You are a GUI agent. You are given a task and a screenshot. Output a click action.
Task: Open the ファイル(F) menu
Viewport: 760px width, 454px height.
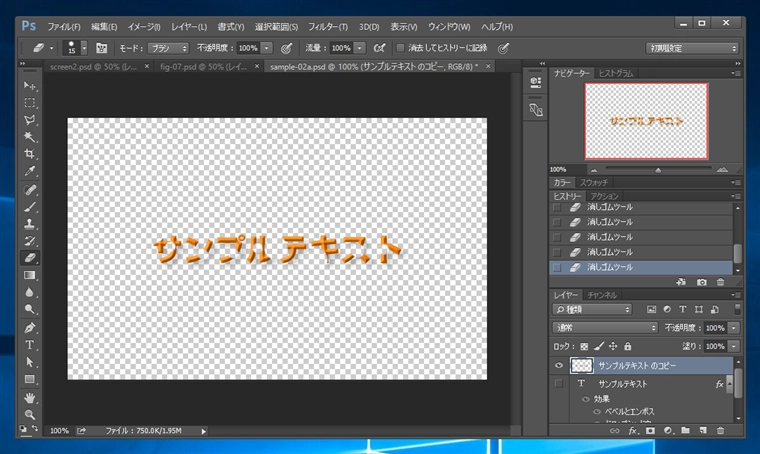click(x=63, y=27)
